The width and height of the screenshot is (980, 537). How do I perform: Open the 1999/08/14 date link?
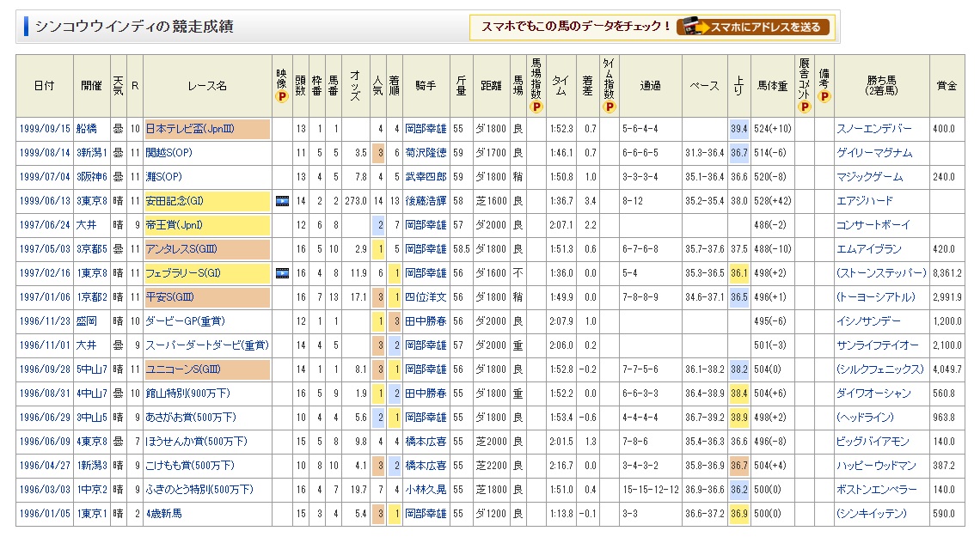tap(44, 153)
